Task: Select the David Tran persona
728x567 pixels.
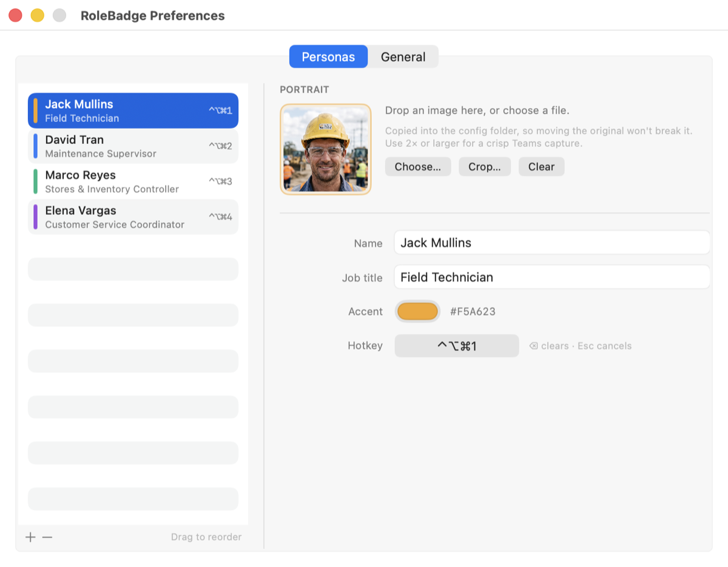Action: click(133, 146)
